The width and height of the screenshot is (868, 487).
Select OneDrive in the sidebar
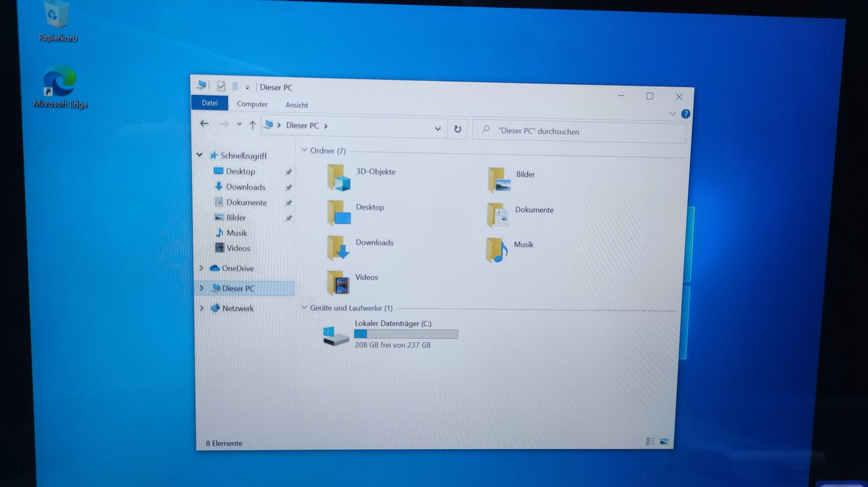click(x=232, y=268)
